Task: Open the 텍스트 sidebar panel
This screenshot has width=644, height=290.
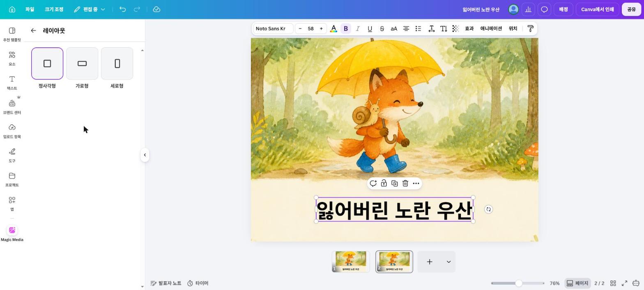Action: click(12, 83)
